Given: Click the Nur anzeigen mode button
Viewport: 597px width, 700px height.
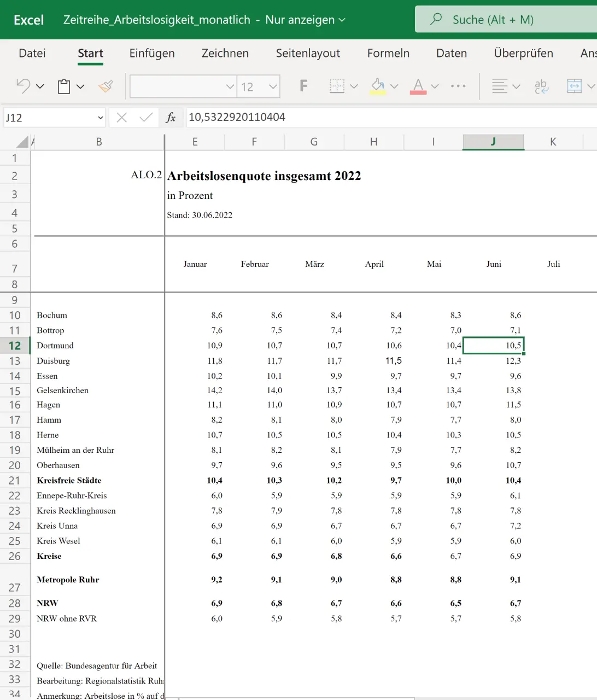Looking at the screenshot, I should coord(305,20).
